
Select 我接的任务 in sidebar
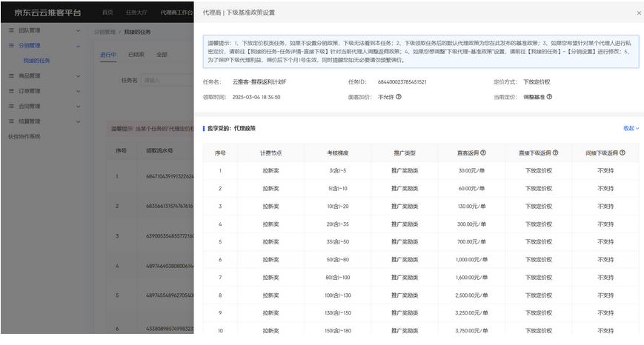[x=36, y=61]
